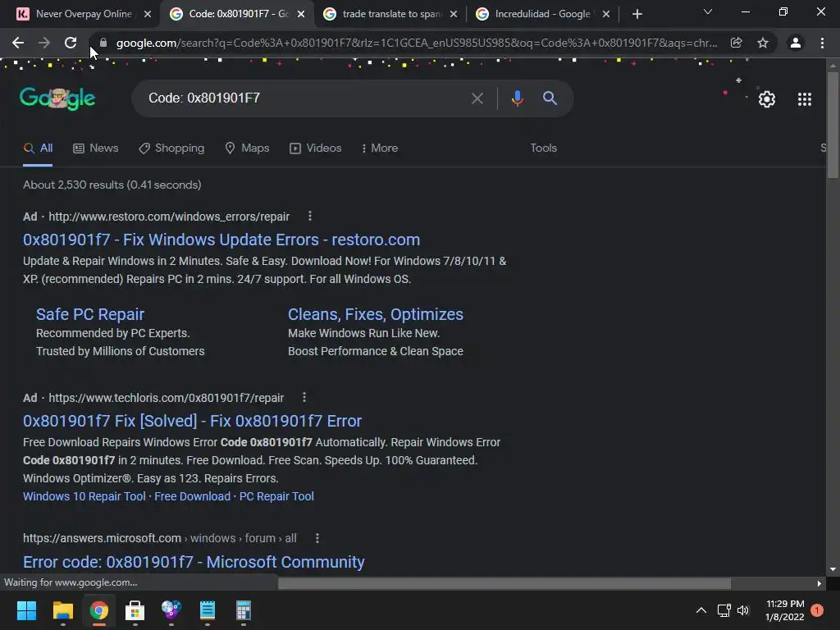Switch to the Incredulidad Google tab

tap(543, 14)
